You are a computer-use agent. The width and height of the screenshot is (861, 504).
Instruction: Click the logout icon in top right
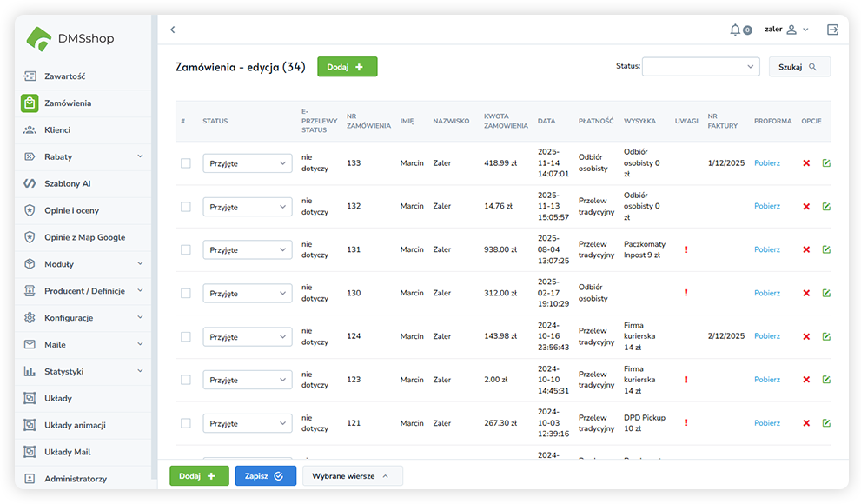(x=832, y=30)
